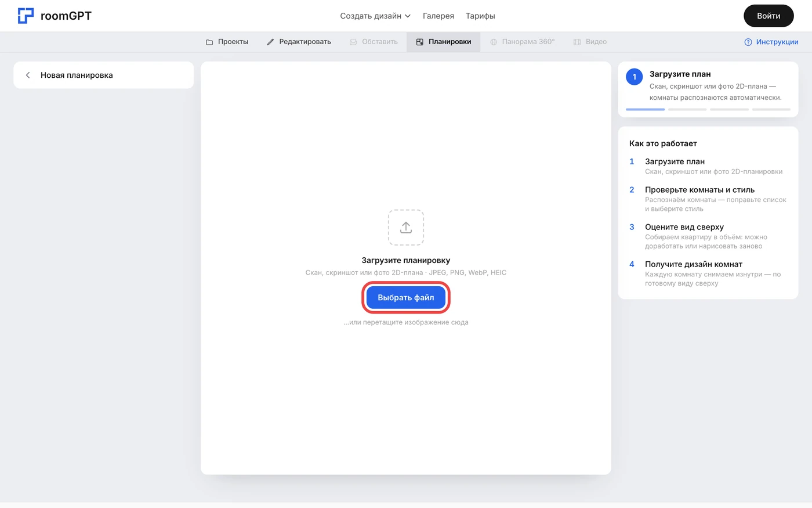Click step 4 Получите дизайн комнат
This screenshot has height=508, width=812.
(708, 273)
